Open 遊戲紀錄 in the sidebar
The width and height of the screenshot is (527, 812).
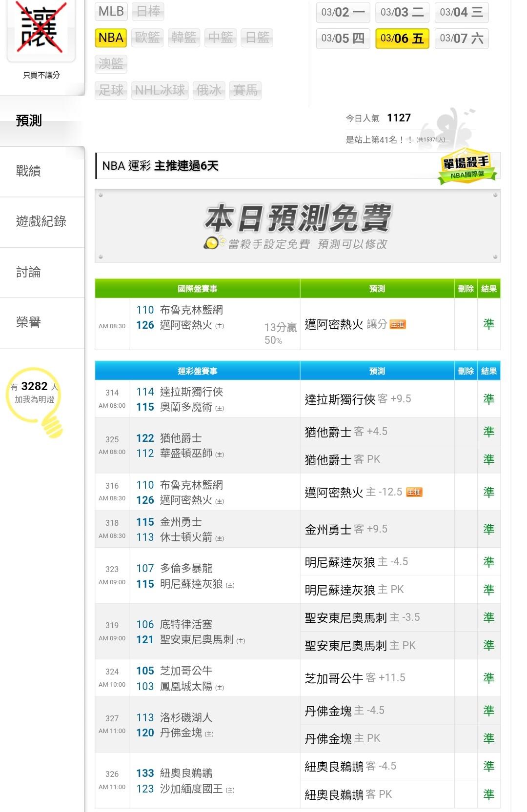point(41,221)
